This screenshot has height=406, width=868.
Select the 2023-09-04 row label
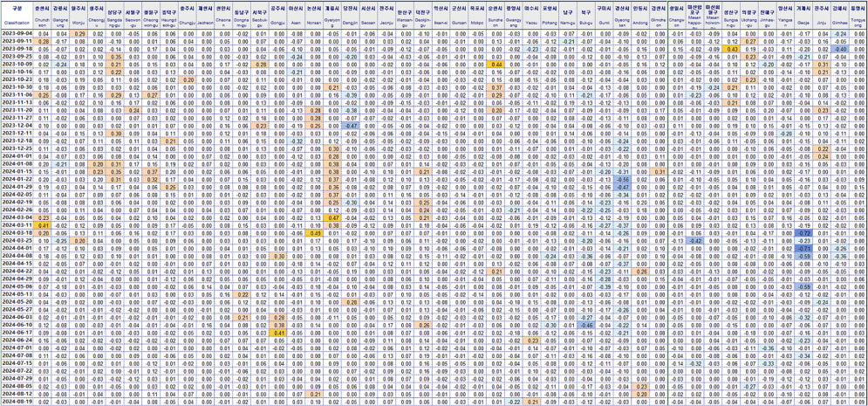(x=17, y=34)
